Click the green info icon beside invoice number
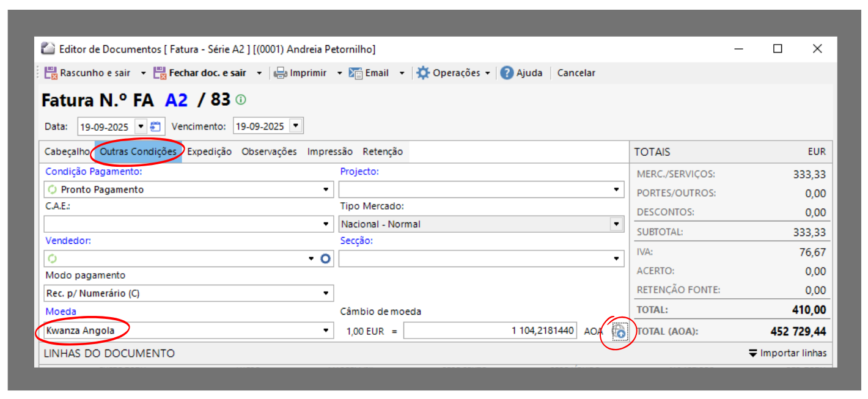Image resolution: width=868 pixels, height=399 pixels. pos(241,100)
